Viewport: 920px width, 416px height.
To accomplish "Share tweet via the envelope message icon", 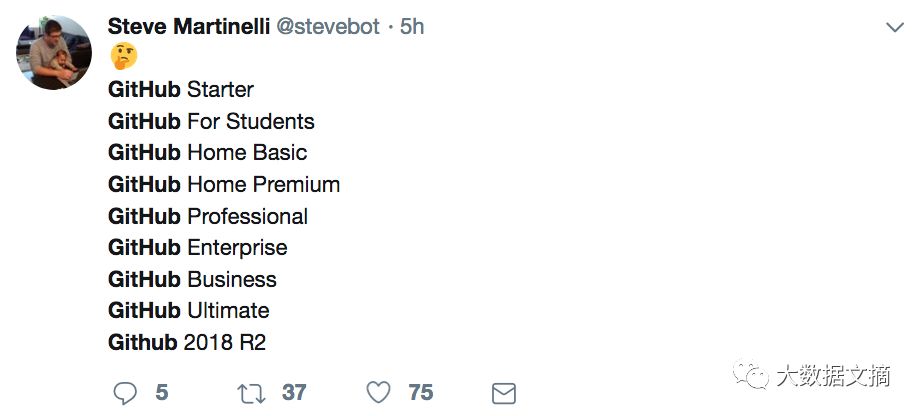I will 503,394.
